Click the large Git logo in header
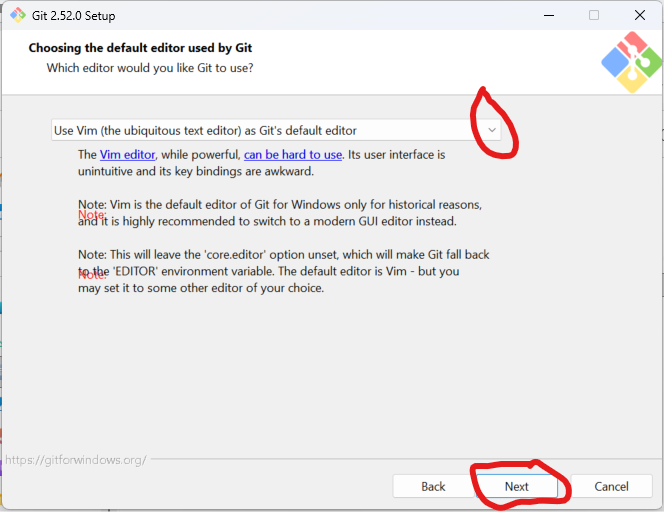Screen dimensions: 664x512 coord(631,62)
